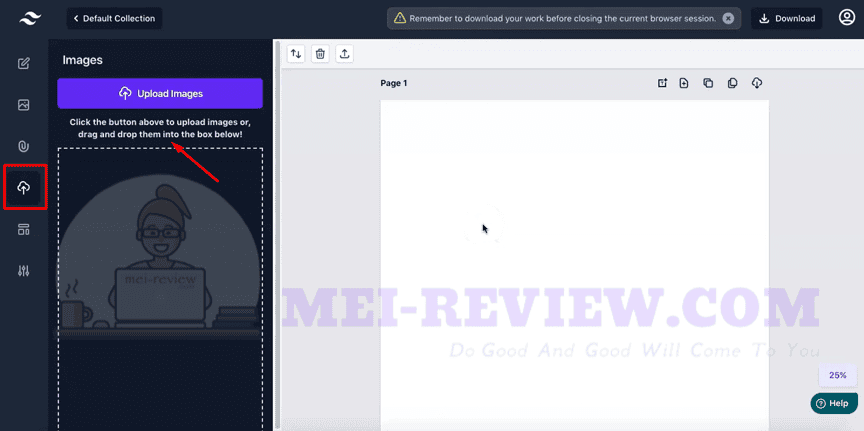Open the image library sidebar icon
The height and width of the screenshot is (431, 864).
[24, 105]
